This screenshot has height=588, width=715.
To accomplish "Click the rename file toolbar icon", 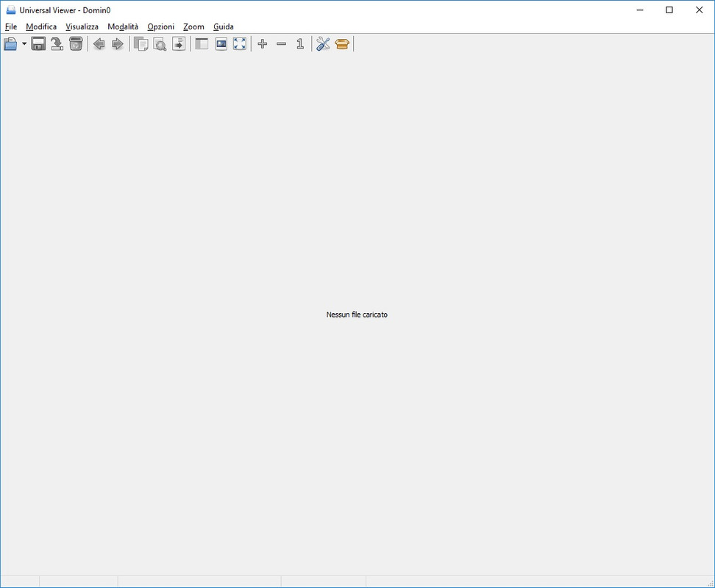I will (x=57, y=44).
